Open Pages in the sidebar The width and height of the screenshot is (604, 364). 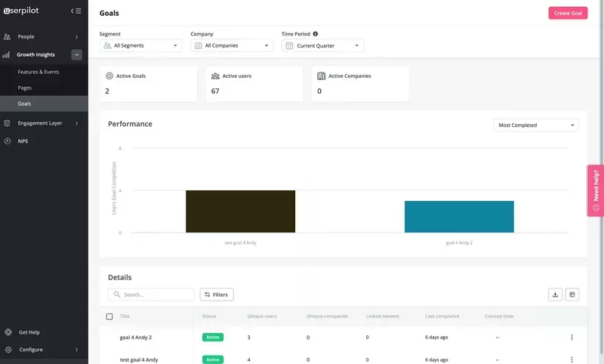point(25,88)
